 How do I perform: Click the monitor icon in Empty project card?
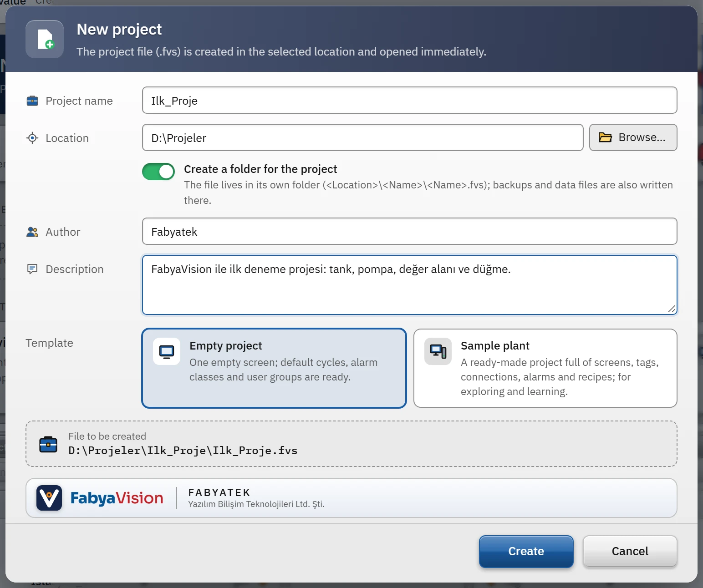[167, 351]
